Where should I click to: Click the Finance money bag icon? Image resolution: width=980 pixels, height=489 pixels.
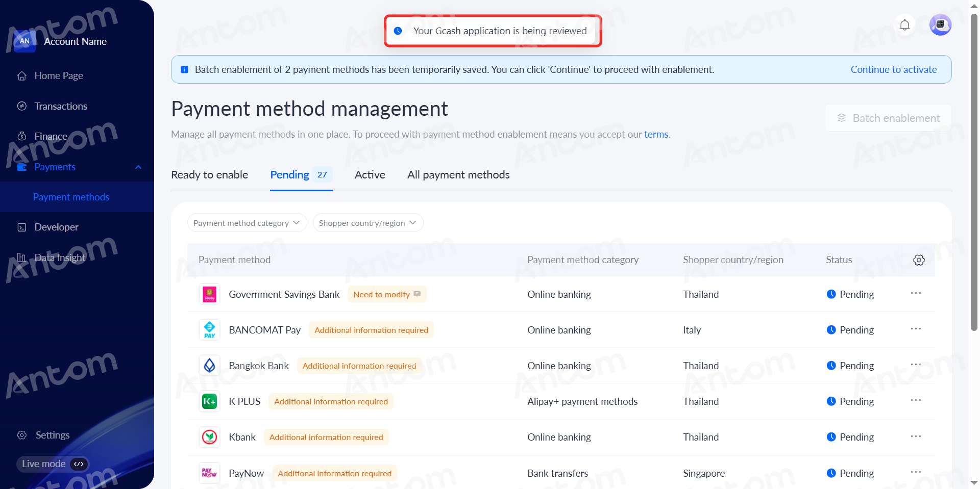[x=22, y=136]
